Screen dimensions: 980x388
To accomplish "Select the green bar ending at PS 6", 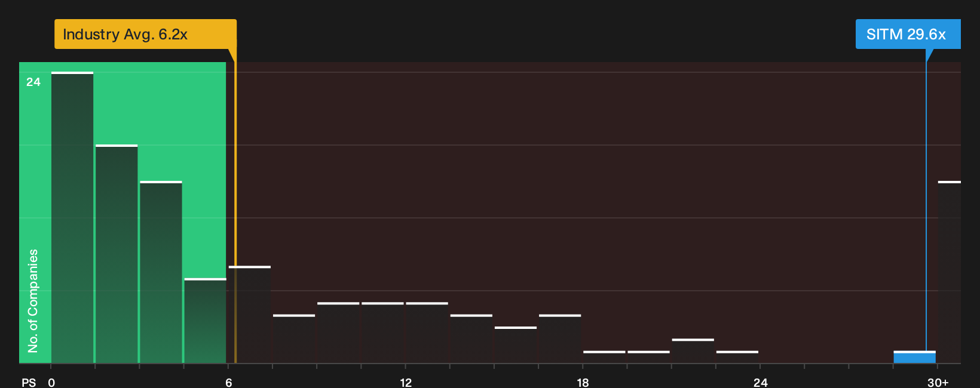I will [x=205, y=321].
